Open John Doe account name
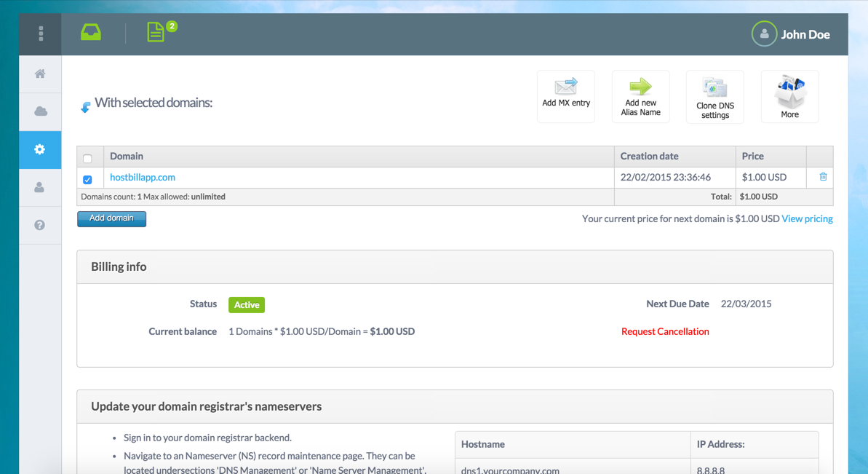Viewport: 868px width, 474px height. (x=805, y=34)
